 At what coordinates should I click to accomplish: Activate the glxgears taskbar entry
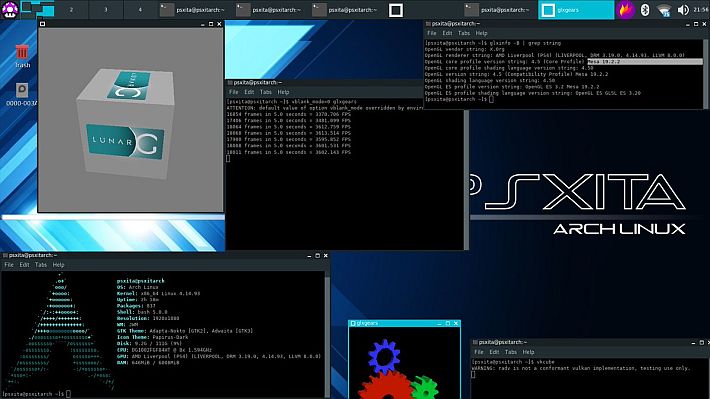576,10
